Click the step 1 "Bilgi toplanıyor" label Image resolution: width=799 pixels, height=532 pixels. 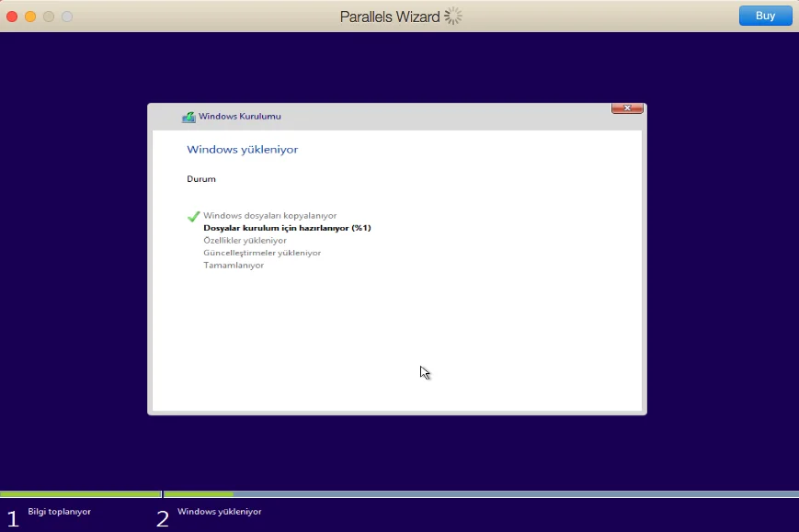(x=59, y=512)
